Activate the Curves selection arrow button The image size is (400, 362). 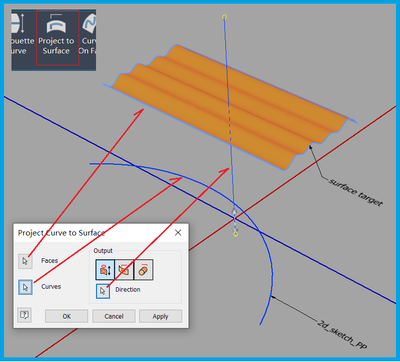click(25, 287)
